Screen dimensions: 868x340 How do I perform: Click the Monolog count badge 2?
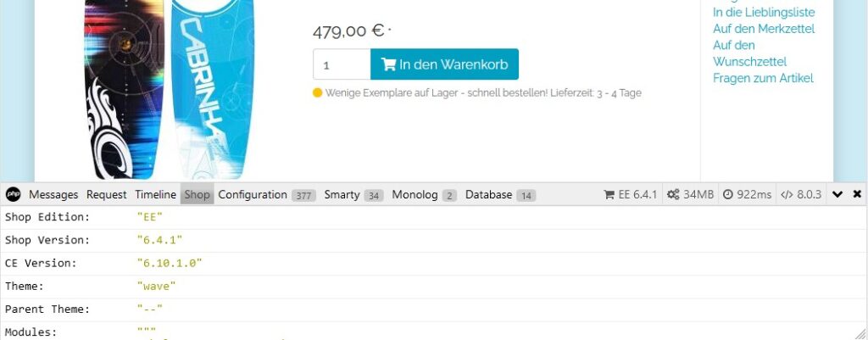[x=449, y=196]
